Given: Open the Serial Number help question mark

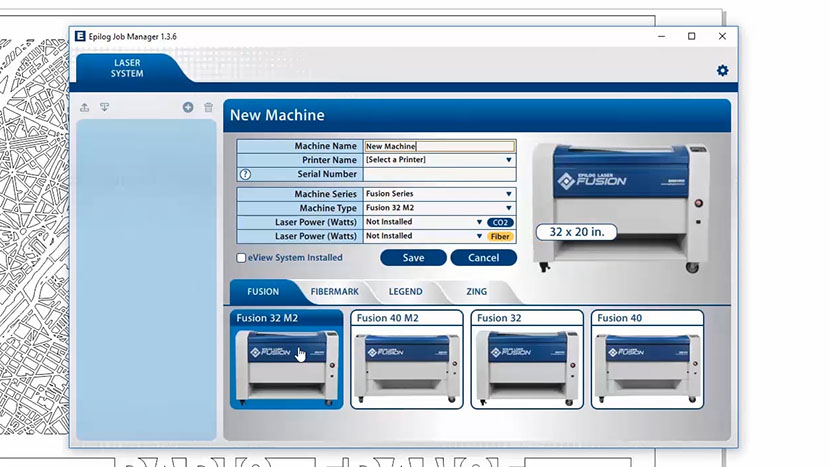Looking at the screenshot, I should point(245,174).
